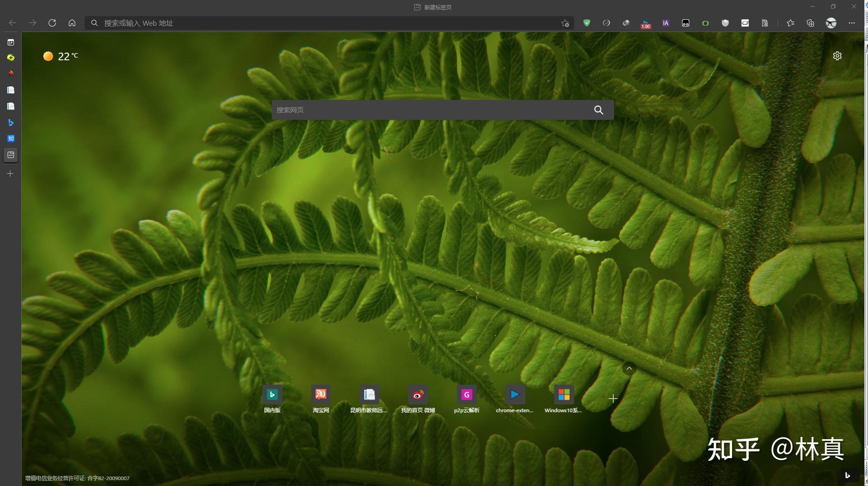Click the Bing logo button at bottom right
Image resolution: width=868 pixels, height=486 pixels.
848,475
